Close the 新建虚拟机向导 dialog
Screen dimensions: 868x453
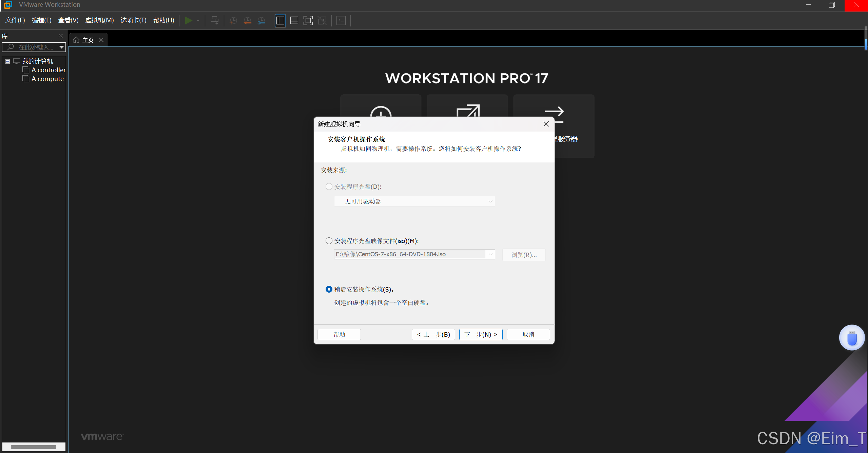(x=546, y=124)
